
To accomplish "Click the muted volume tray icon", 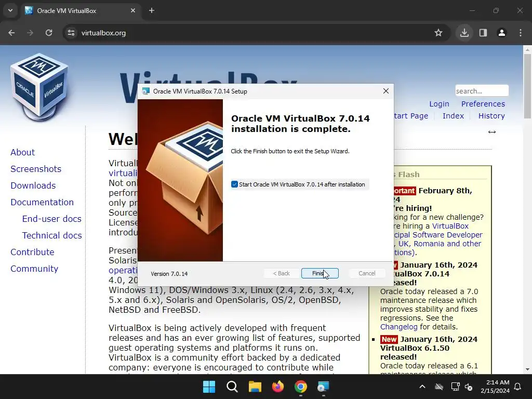I will [469, 387].
